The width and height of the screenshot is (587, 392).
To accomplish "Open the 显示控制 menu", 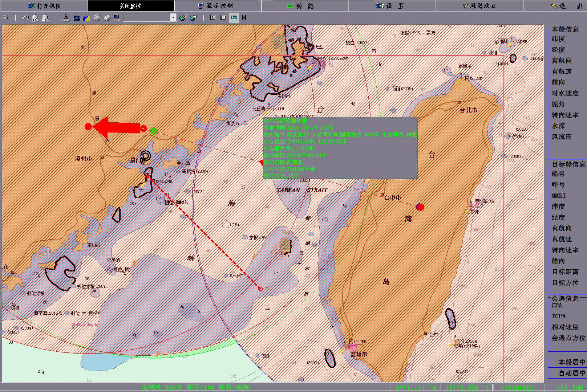I will 218,6.
